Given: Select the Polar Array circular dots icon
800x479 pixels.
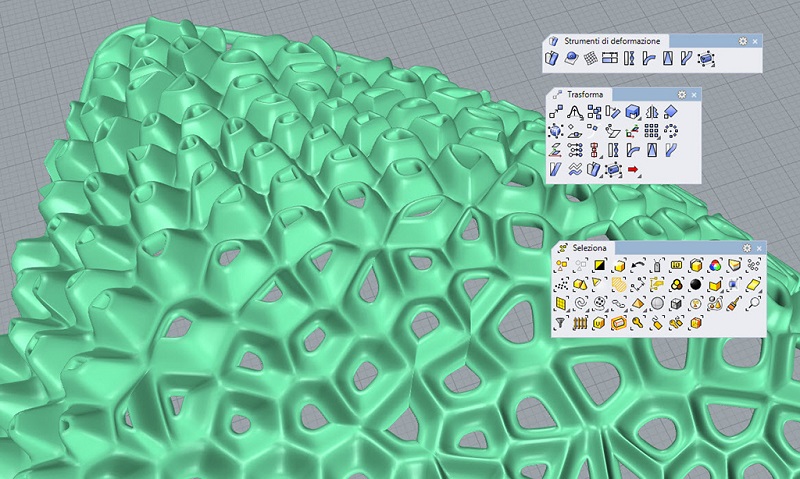Looking at the screenshot, I should click(671, 131).
